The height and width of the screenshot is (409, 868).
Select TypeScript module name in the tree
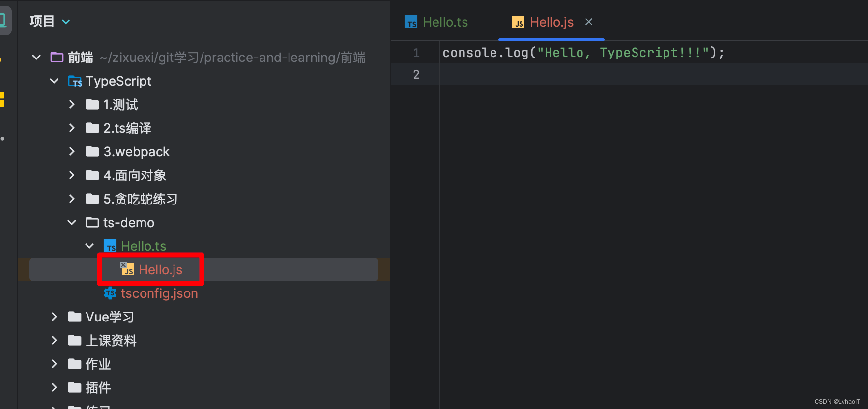118,81
